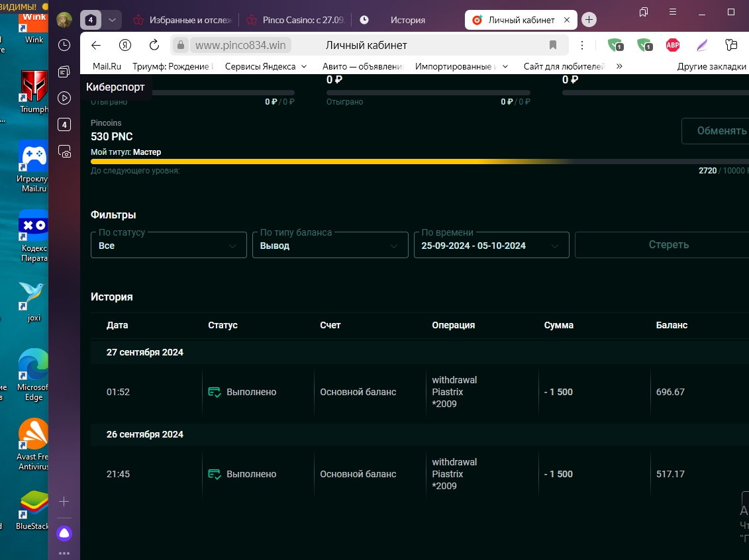749x560 pixels.
Task: Open the sidebar video play icon
Action: pos(64,98)
